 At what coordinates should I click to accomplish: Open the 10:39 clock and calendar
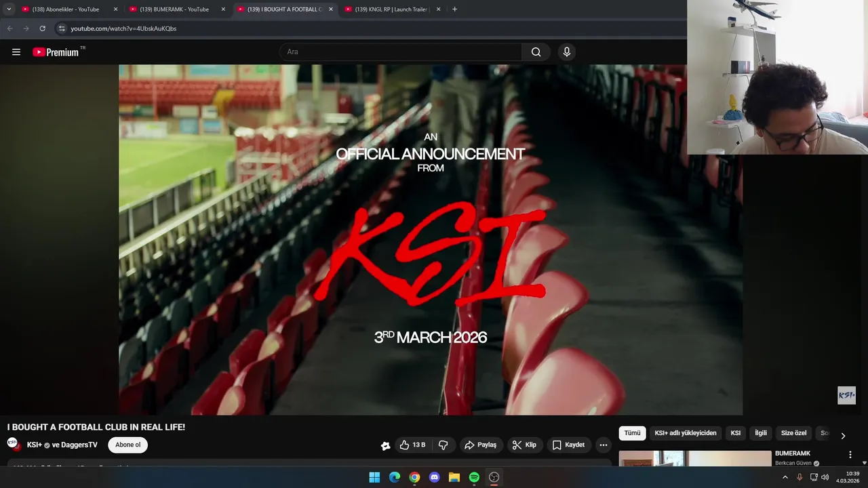pos(848,477)
